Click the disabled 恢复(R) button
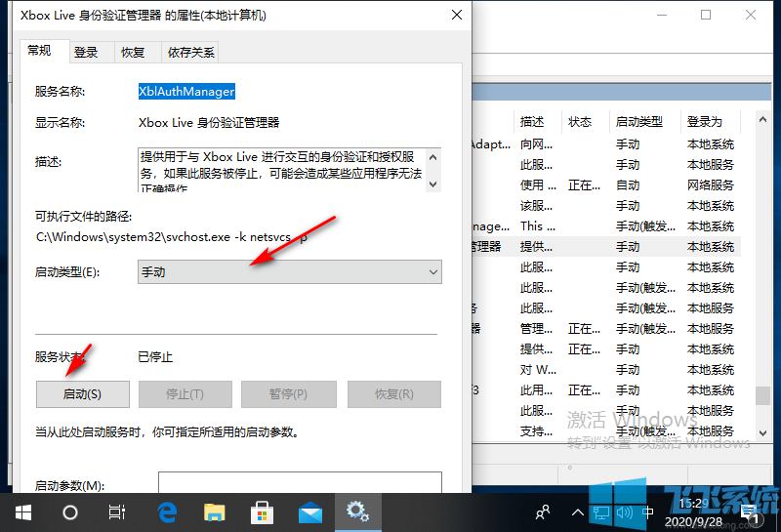The height and width of the screenshot is (532, 781). click(394, 394)
